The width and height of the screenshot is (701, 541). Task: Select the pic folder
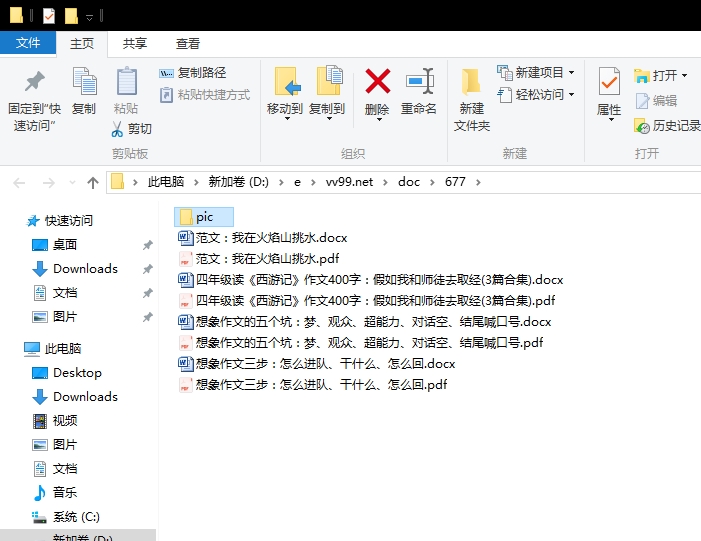click(x=204, y=217)
